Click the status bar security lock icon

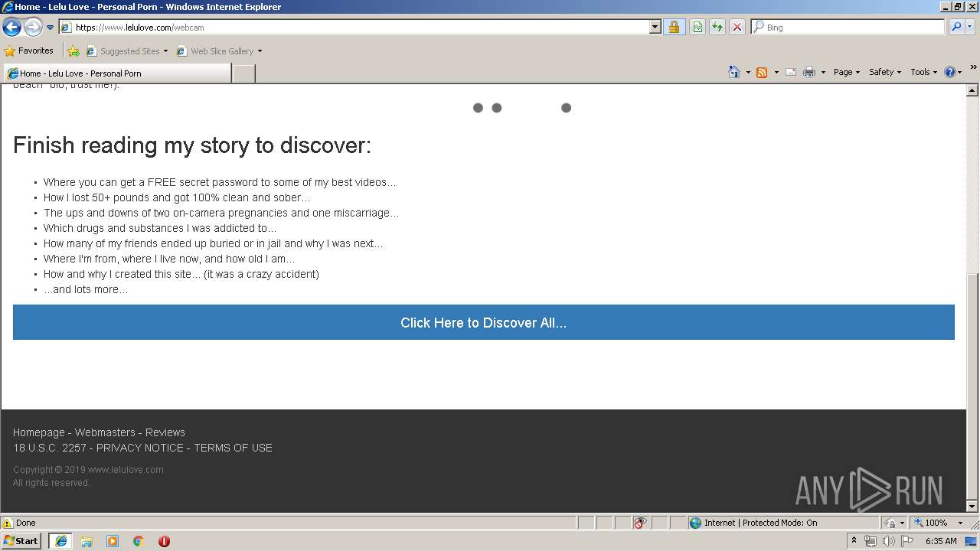[890, 523]
